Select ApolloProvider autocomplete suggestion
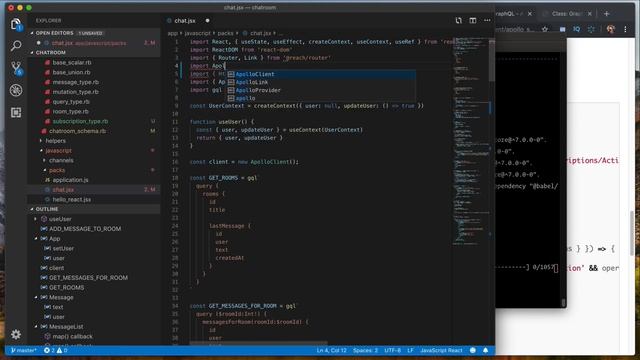The width and height of the screenshot is (640, 360). (x=321, y=90)
